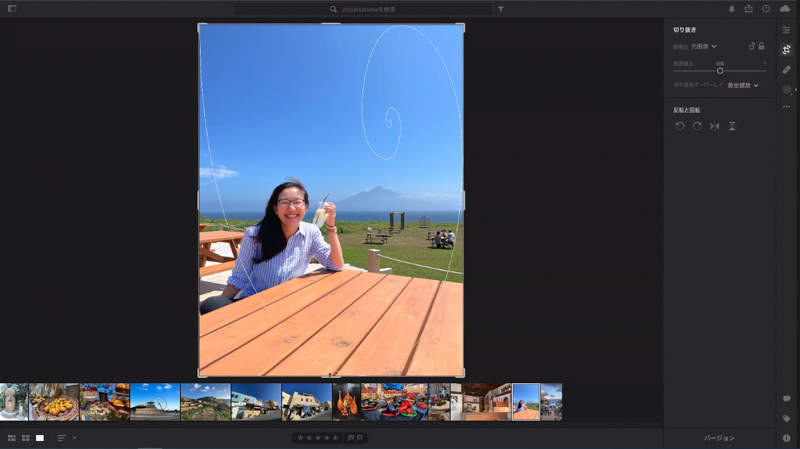Click the 自動 auto straighten label
Image resolution: width=800 pixels, height=449 pixels.
[720, 63]
